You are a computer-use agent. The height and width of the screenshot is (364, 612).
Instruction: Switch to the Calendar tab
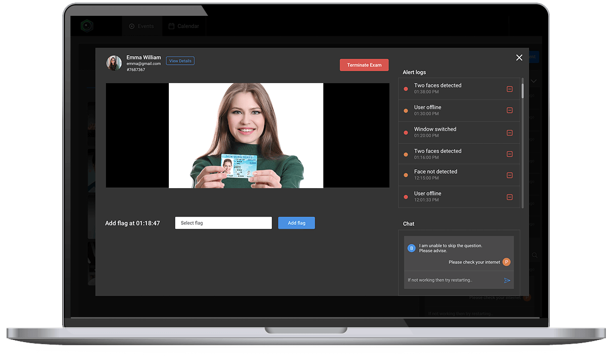click(184, 26)
